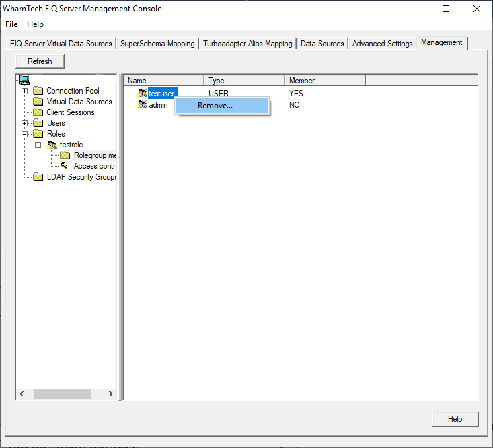The image size is (493, 448).
Task: Click the tree panel horizontal scrollbar right arrow
Action: tap(111, 394)
